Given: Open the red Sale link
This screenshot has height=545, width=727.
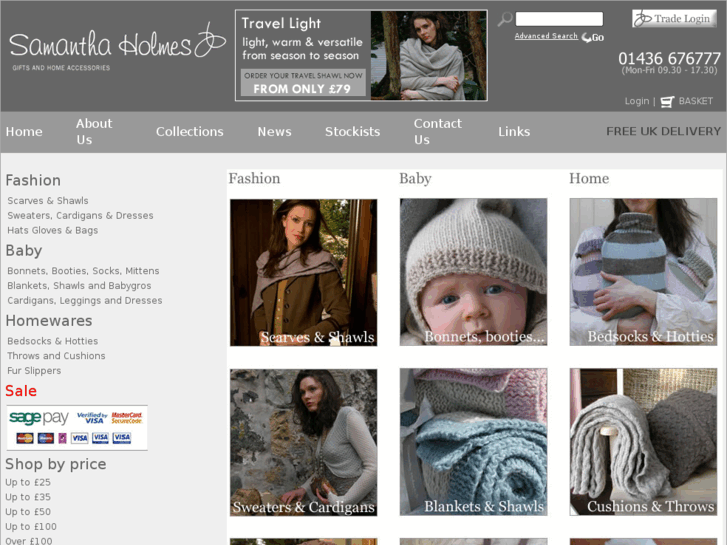Looking at the screenshot, I should [x=21, y=391].
